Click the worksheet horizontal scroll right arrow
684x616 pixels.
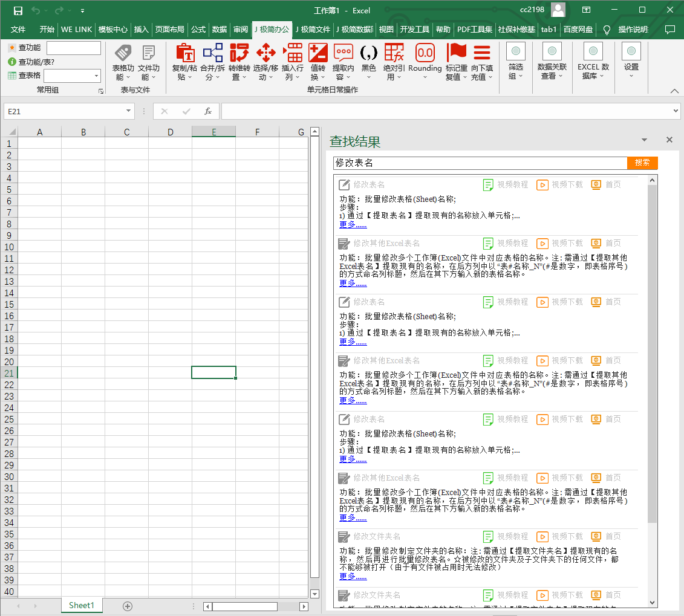(304, 606)
